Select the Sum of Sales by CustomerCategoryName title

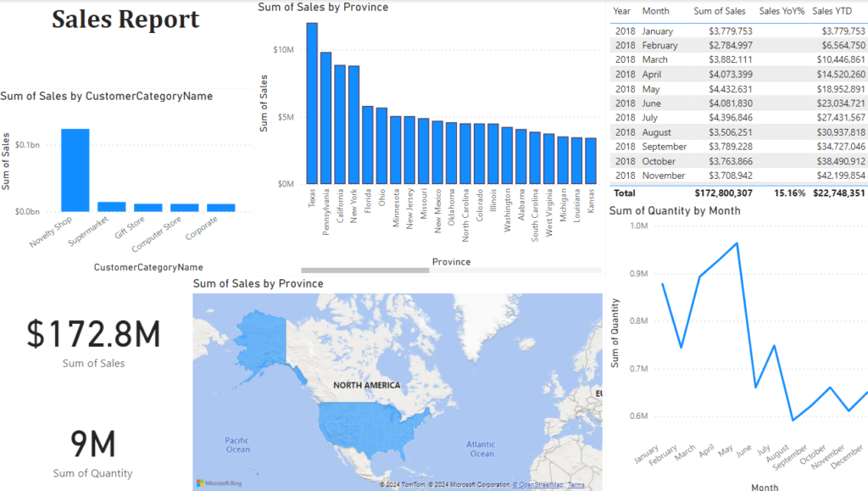(106, 97)
